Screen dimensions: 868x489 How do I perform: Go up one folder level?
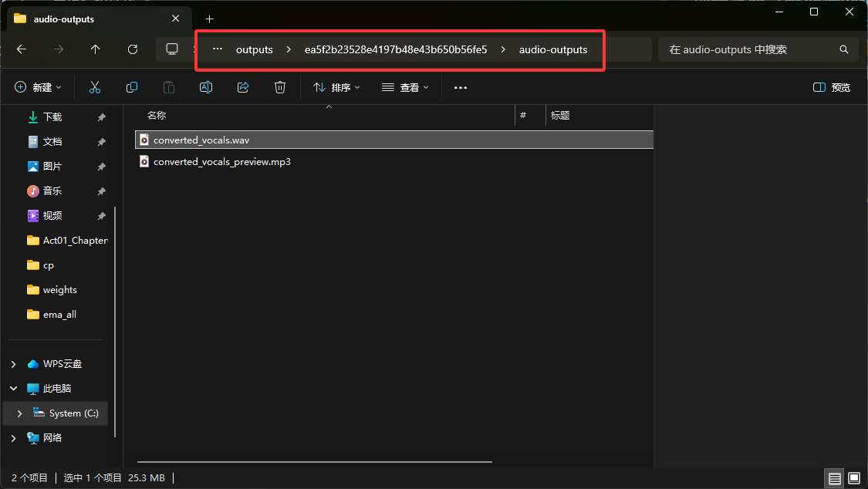(x=96, y=49)
